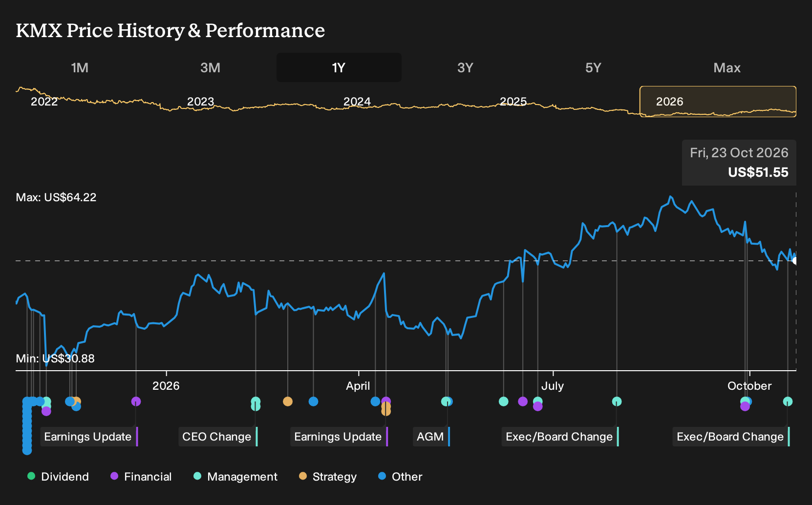
Task: Jump to 2022 in the overview timeline
Action: 44,102
